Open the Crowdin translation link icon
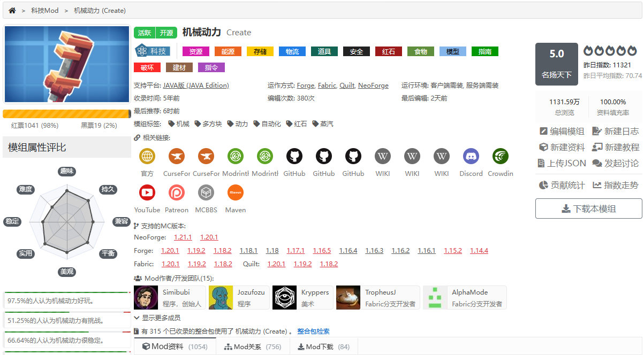Viewport: 644px width, 355px height. pyautogui.click(x=501, y=156)
